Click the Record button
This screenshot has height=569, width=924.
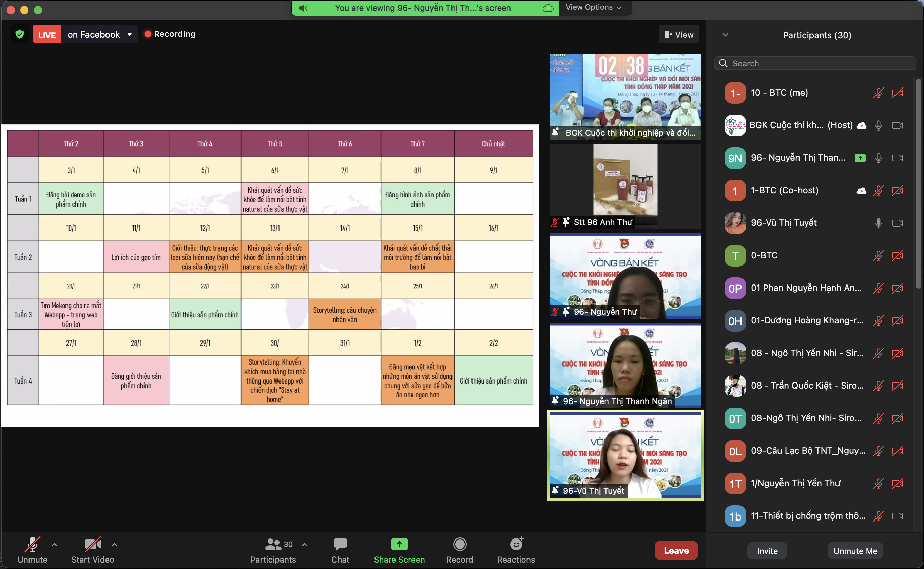(x=460, y=550)
